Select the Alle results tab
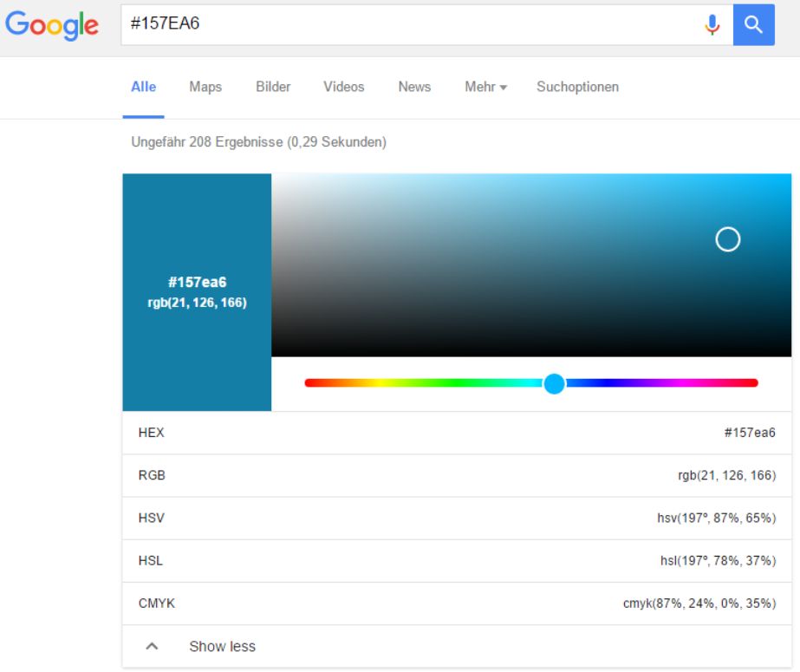 (143, 87)
